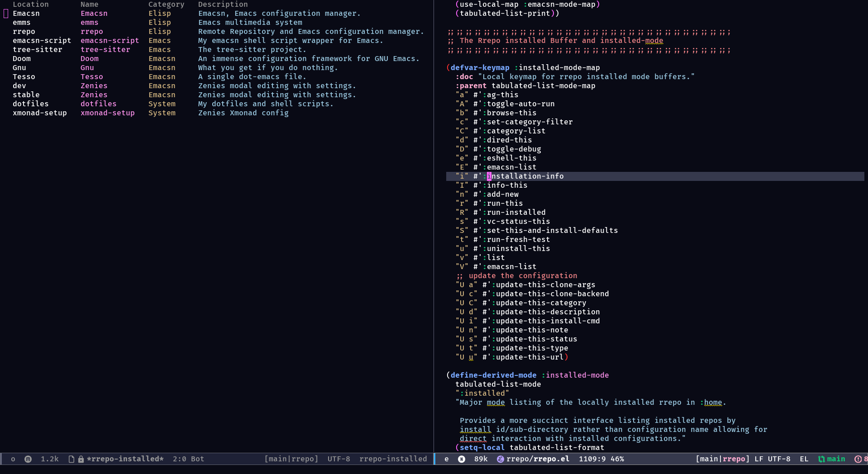The image size is (868, 474).
Task: Select the Doom location entry
Action: point(21,59)
